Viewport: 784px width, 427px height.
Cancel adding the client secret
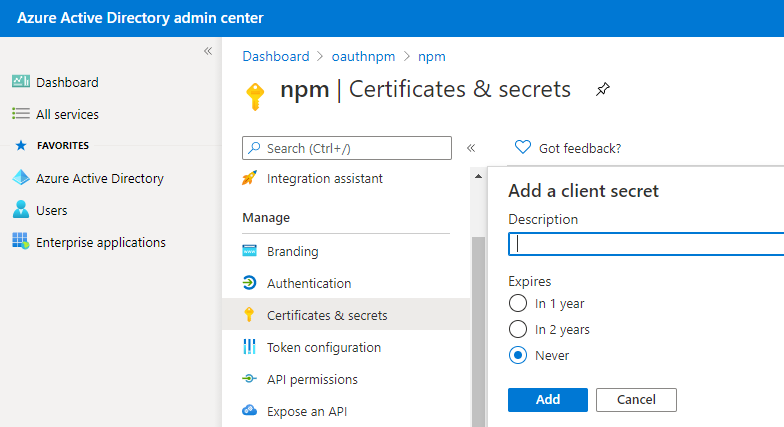[636, 399]
